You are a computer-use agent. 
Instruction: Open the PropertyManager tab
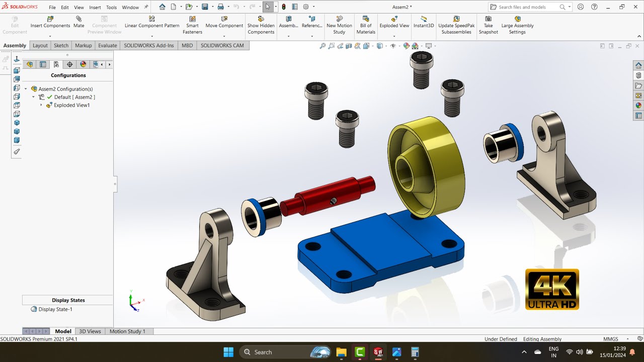[x=43, y=64]
